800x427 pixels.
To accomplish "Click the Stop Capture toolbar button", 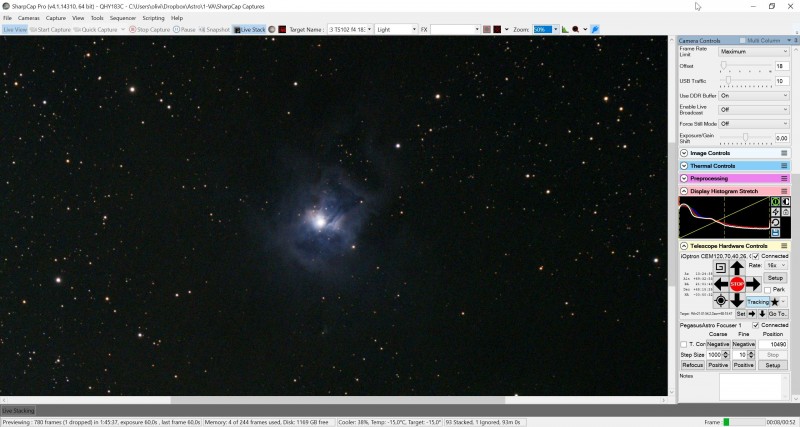I will pos(149,30).
